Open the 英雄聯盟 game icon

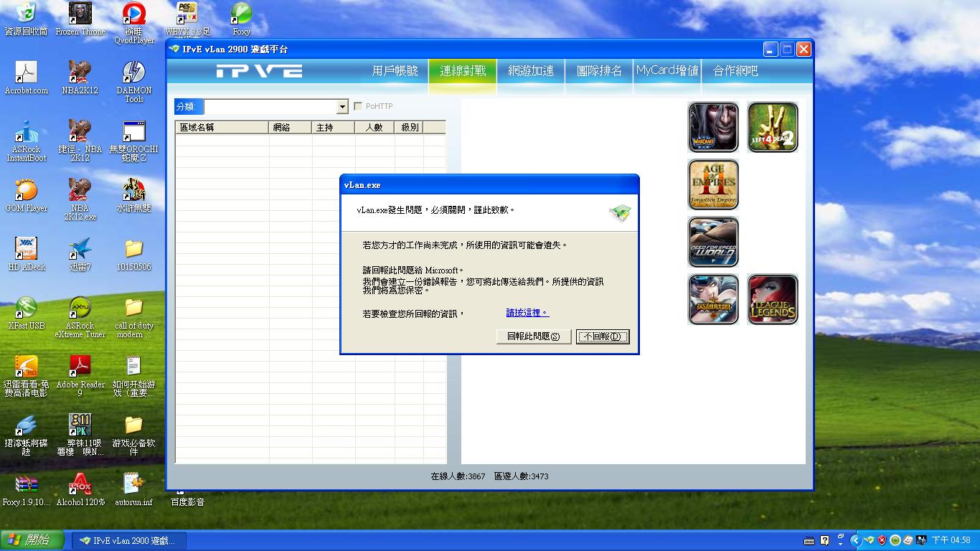[712, 299]
